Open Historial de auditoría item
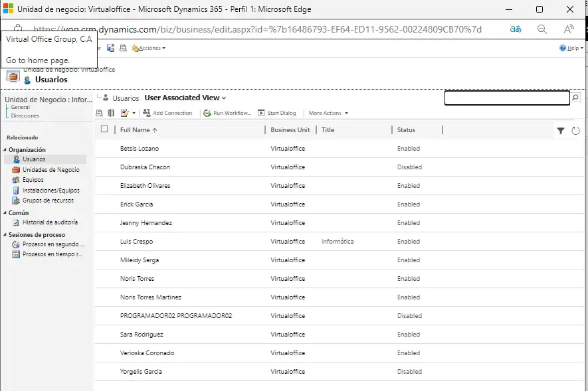This screenshot has height=391, width=588. tap(50, 222)
